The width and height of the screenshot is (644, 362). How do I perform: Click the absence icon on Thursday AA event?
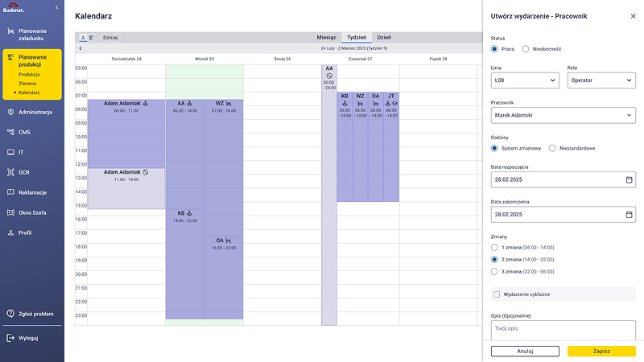pos(329,76)
